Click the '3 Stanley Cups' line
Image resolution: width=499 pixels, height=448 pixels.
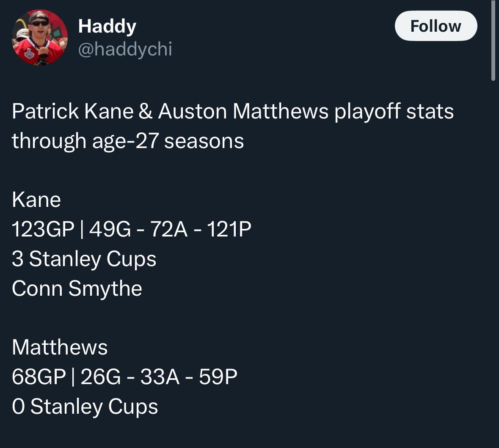(x=84, y=258)
